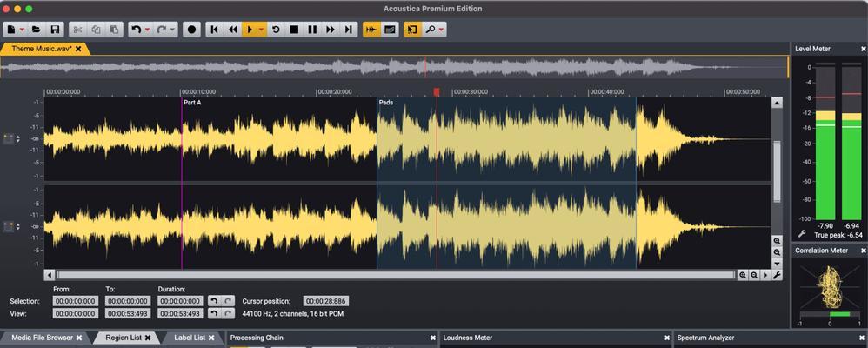868x348 pixels.
Task: Close the Media File Browser tab
Action: coord(79,338)
